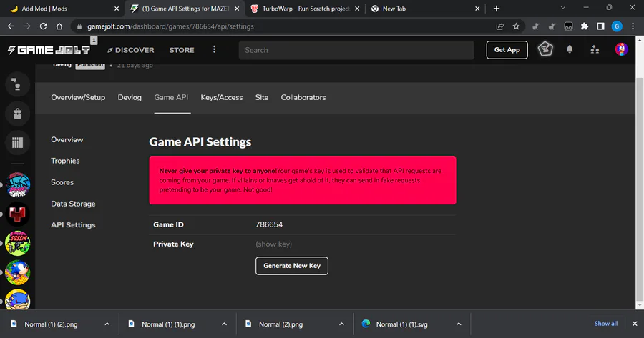
Task: Expand options for Normal (1) (1).png download
Action: (224, 324)
